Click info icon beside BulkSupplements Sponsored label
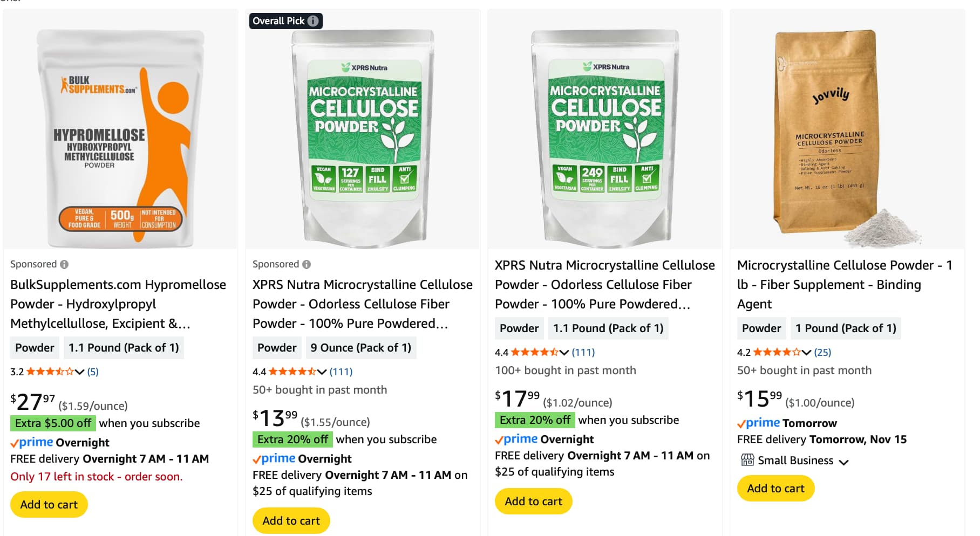 point(64,264)
